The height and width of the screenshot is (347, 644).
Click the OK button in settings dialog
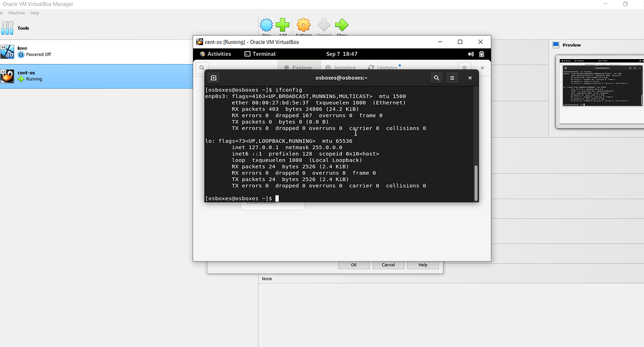click(353, 265)
